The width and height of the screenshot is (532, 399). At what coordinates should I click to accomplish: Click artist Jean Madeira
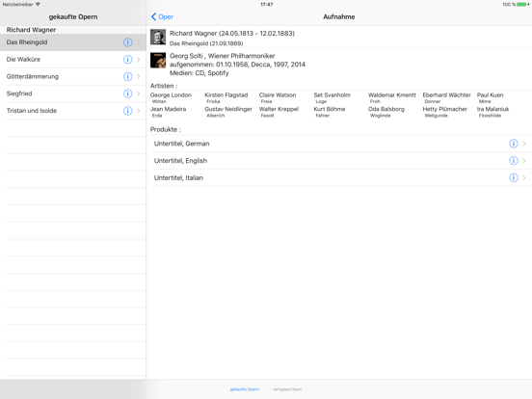[168, 109]
